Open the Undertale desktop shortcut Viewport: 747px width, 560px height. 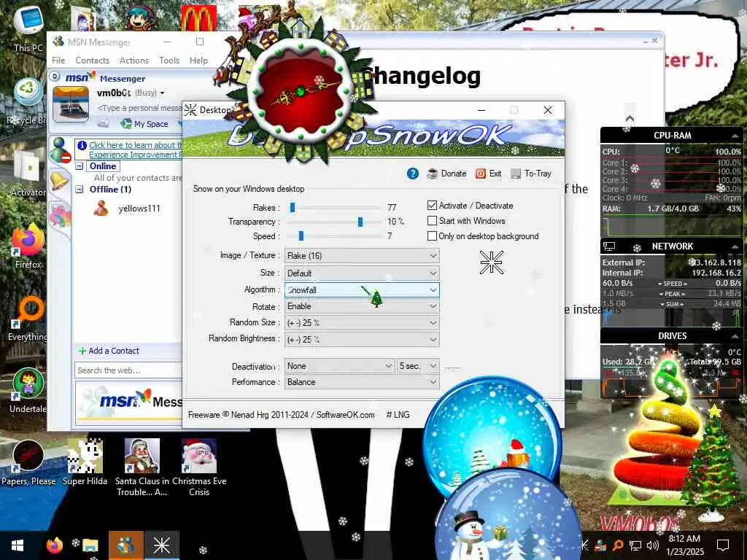tap(28, 391)
